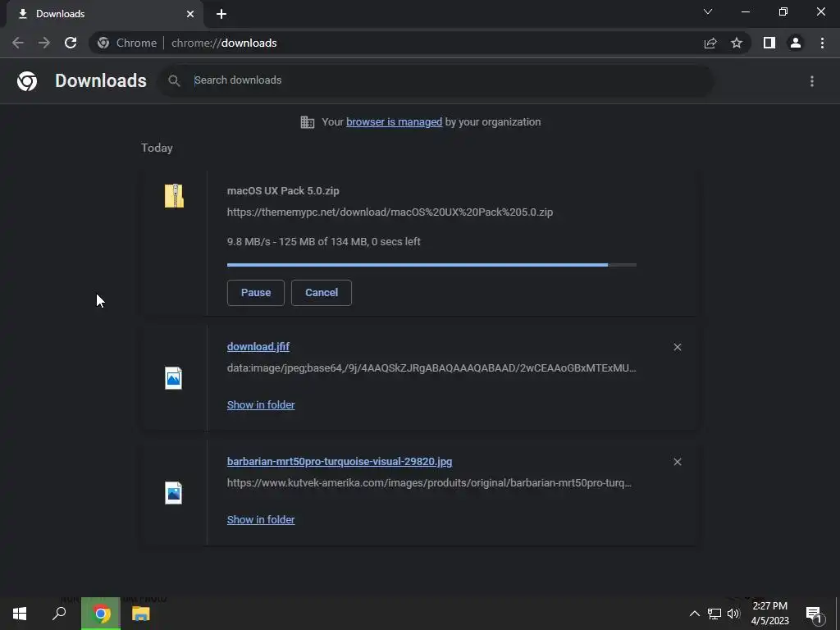The image size is (840, 630).
Task: Click the share page icon in address bar
Action: coord(710,43)
